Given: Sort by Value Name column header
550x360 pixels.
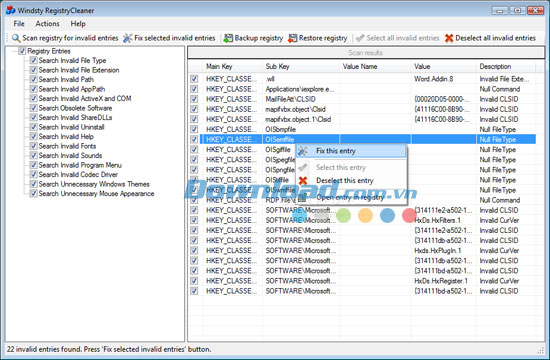Looking at the screenshot, I should [375, 66].
